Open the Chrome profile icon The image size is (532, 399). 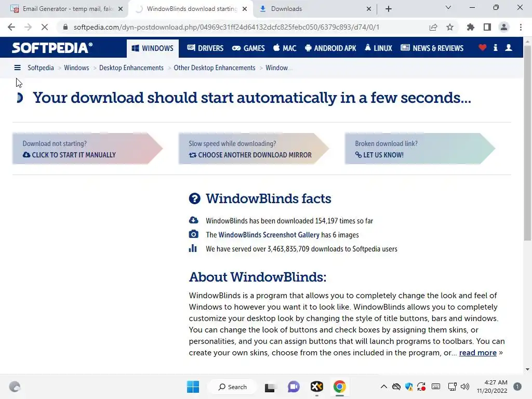coord(504,27)
